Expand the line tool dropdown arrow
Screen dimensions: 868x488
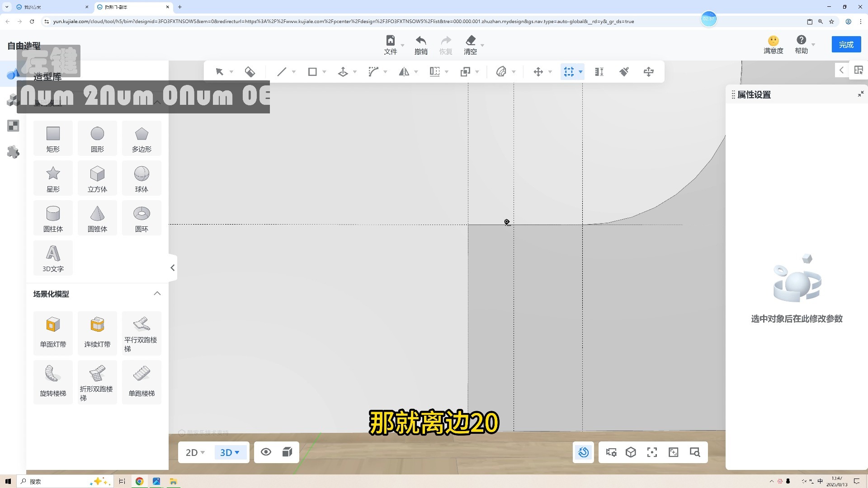(294, 72)
